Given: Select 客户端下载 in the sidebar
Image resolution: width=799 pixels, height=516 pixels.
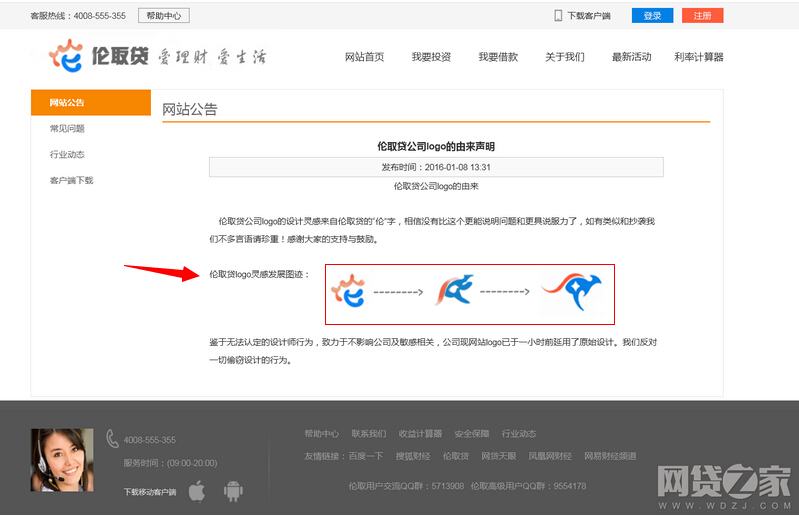Looking at the screenshot, I should (71, 180).
